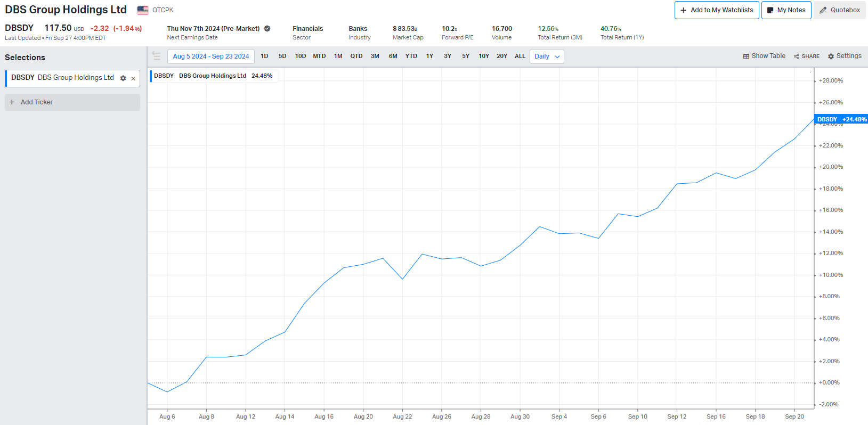Click the OTCPK exchange label
Image resolution: width=868 pixels, height=425 pixels.
pyautogui.click(x=163, y=10)
